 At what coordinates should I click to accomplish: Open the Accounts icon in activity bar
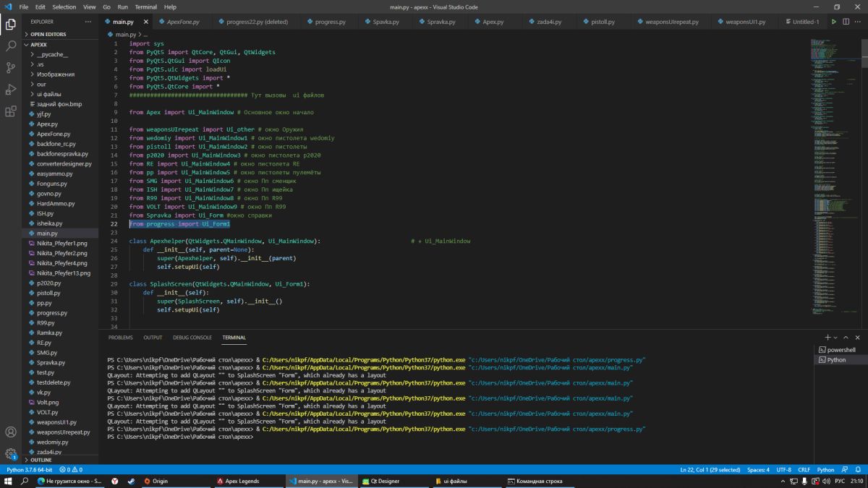pos(11,432)
